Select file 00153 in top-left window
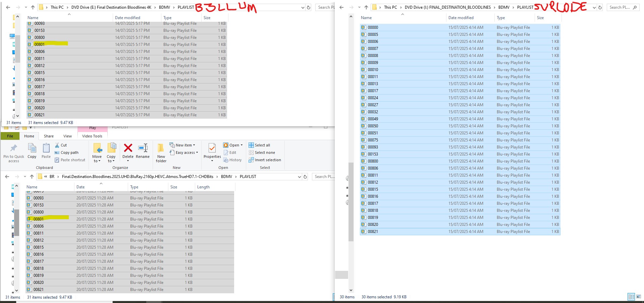Viewport: 644px width, 303px height. tap(127, 31)
